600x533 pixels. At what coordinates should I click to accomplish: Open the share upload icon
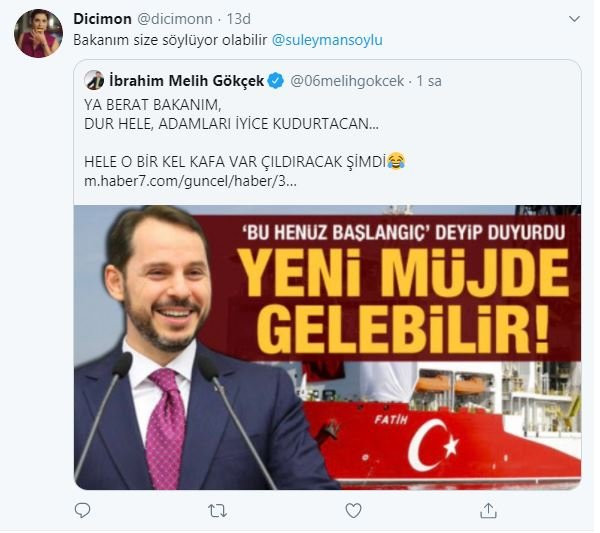point(488,510)
